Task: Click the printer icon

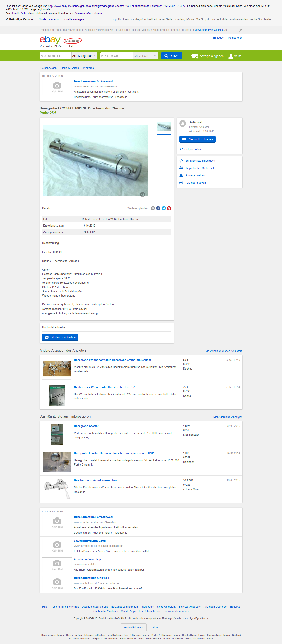Action: [x=181, y=183]
